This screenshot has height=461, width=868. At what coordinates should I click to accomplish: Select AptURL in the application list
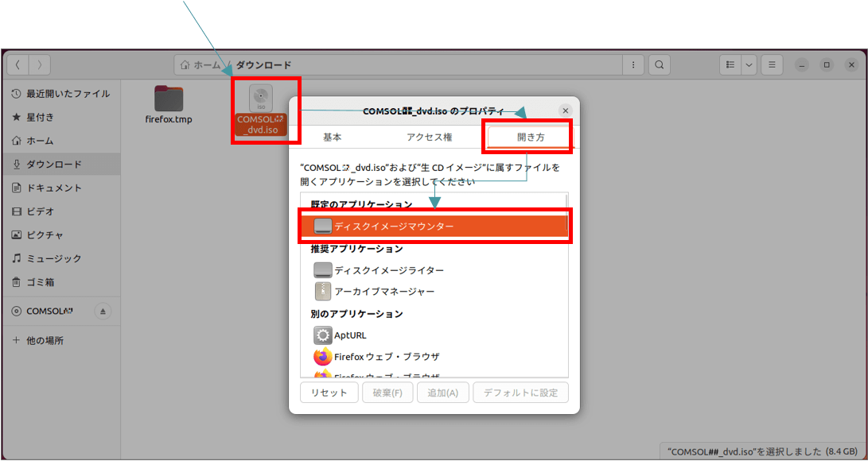click(434, 335)
